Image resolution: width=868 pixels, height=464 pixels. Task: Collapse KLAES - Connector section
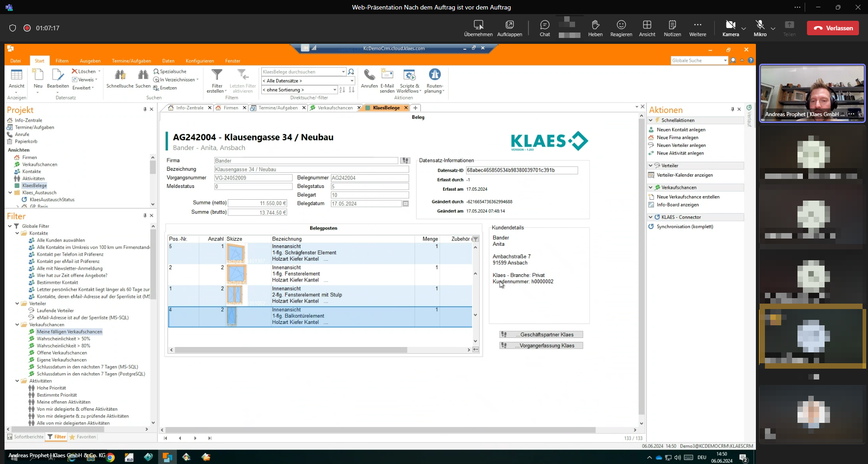(651, 217)
